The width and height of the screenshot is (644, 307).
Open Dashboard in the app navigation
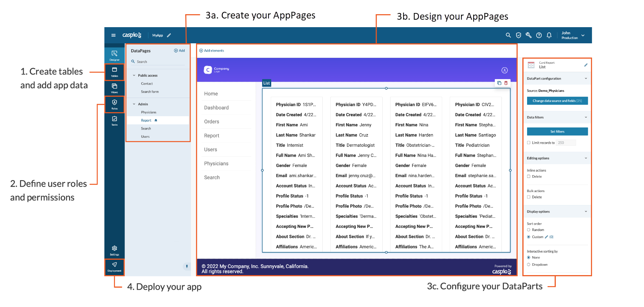click(216, 107)
